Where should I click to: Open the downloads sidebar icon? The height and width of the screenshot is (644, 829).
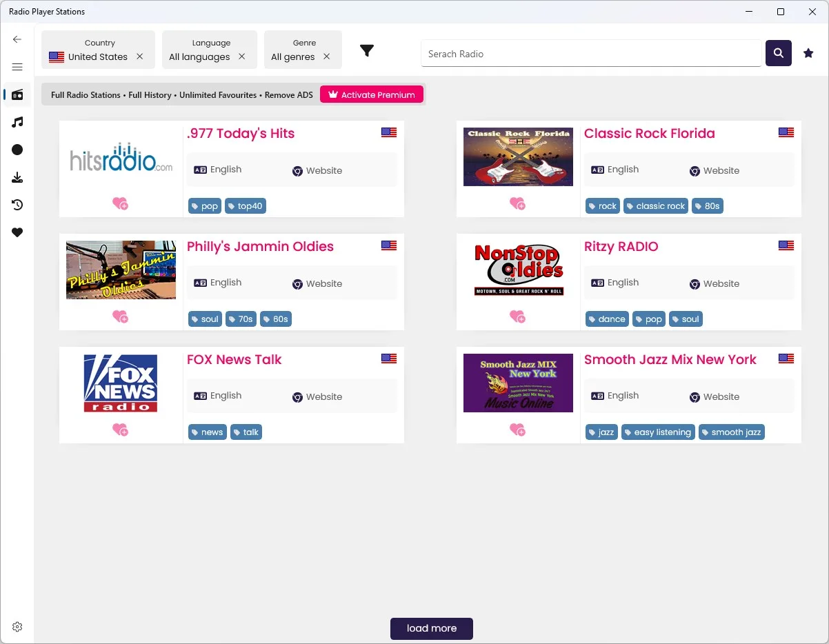tap(17, 177)
